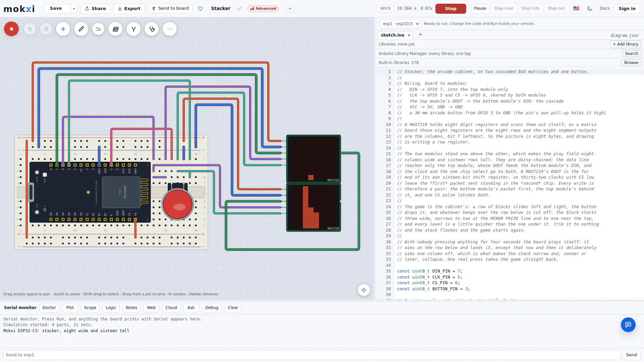Open the Doctor tab
Screen dimensions: 644x362
pos(49,308)
